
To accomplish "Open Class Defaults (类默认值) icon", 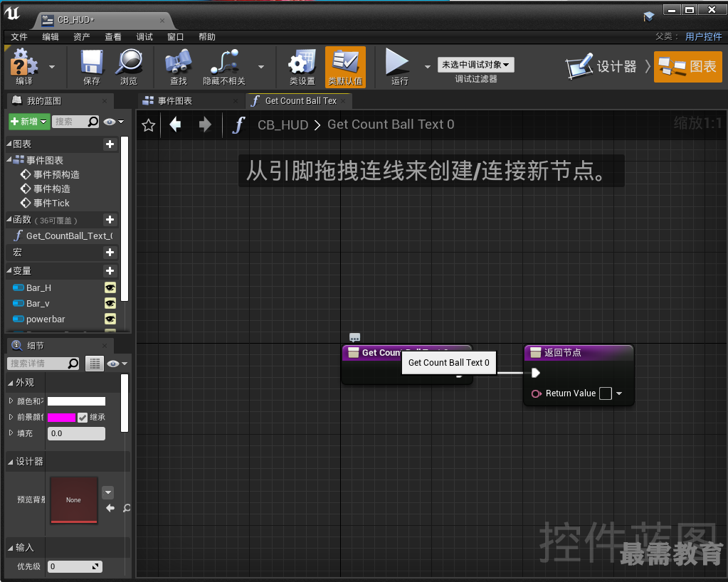I will click(345, 66).
